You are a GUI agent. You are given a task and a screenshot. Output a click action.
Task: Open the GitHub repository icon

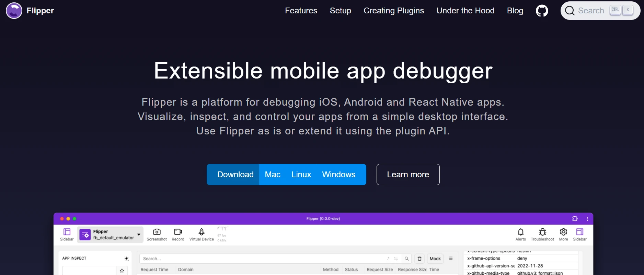542,11
